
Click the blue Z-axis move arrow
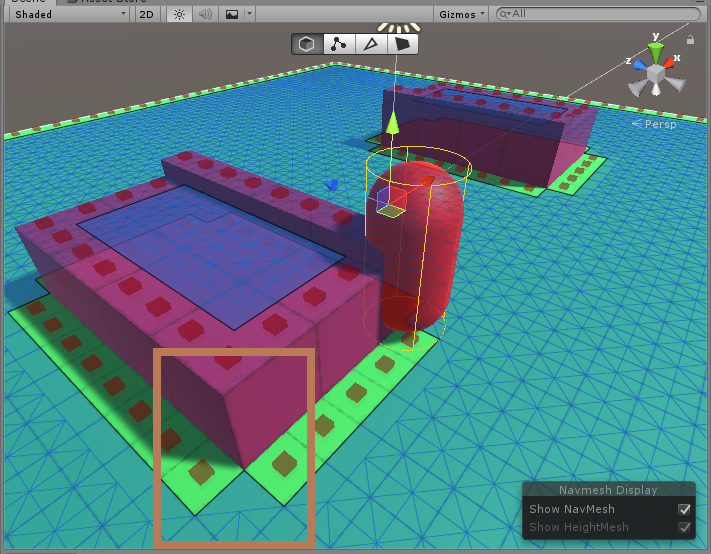click(331, 185)
